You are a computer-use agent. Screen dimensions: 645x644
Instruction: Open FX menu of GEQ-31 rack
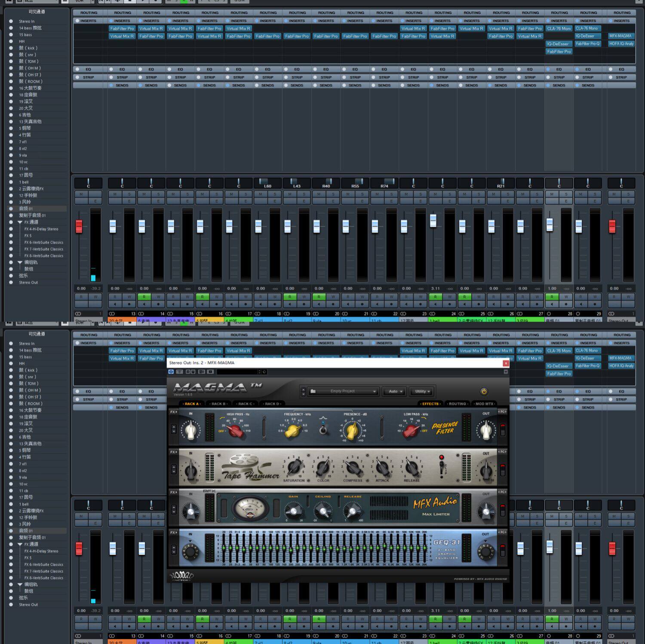click(173, 532)
